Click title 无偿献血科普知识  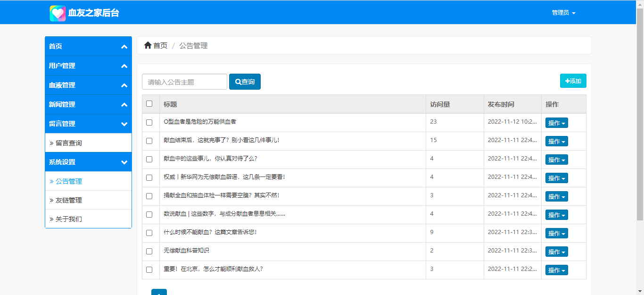point(187,251)
